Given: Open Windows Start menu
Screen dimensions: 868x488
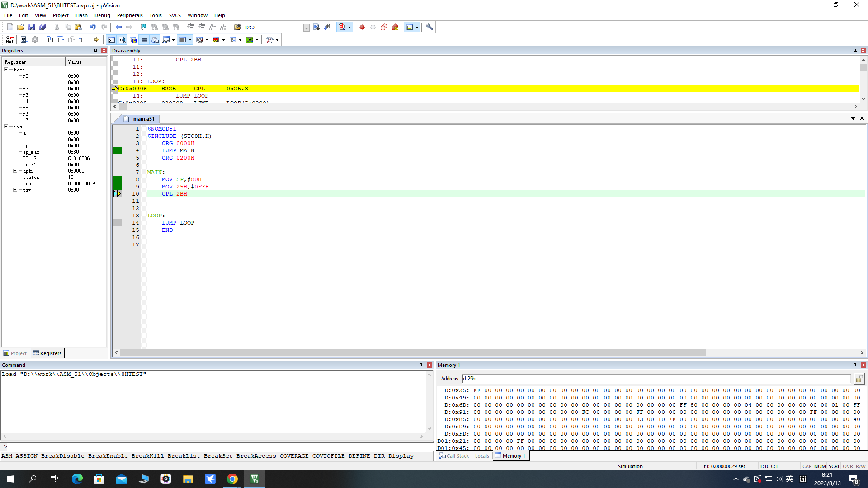Looking at the screenshot, I should pos(11,479).
